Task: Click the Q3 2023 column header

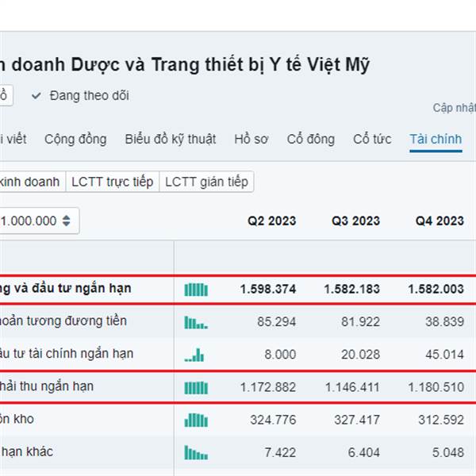Action: 355,221
